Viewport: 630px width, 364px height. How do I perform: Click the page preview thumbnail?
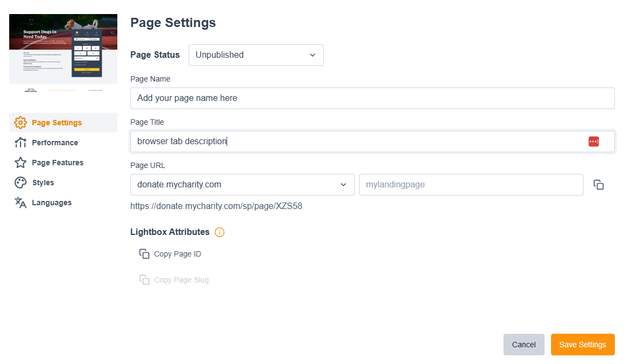63,52
